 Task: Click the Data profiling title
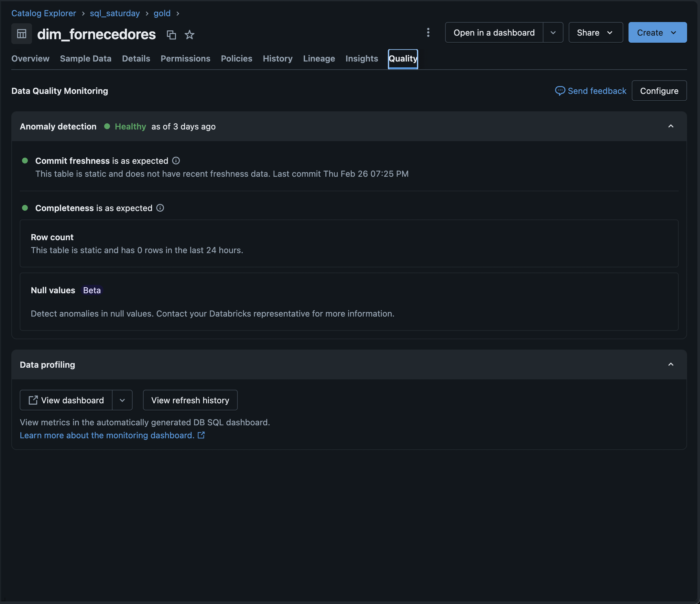point(47,364)
